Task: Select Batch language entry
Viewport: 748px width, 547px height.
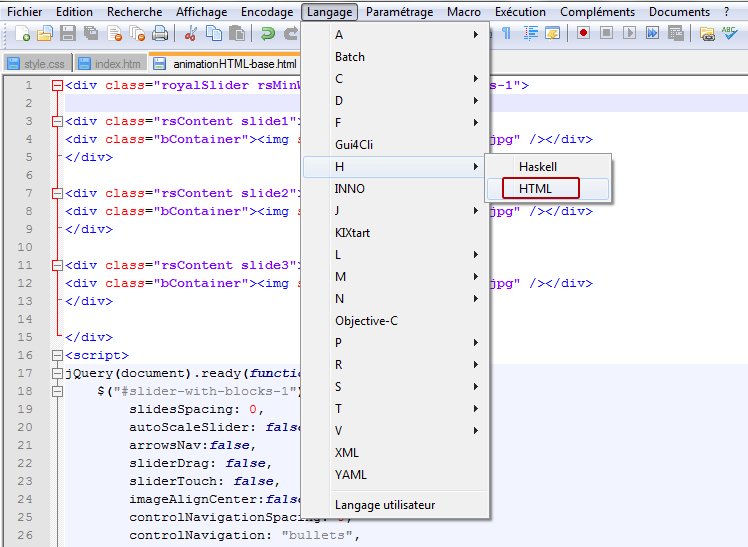Action: [395, 57]
